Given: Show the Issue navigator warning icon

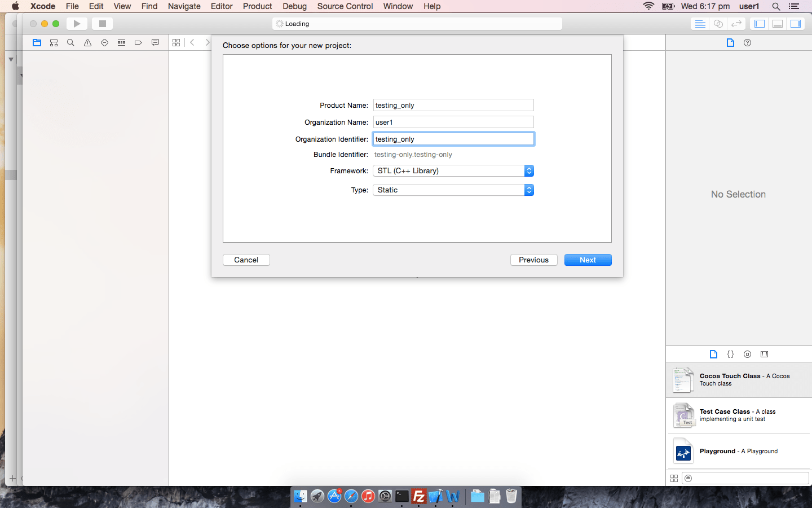Looking at the screenshot, I should (x=87, y=42).
